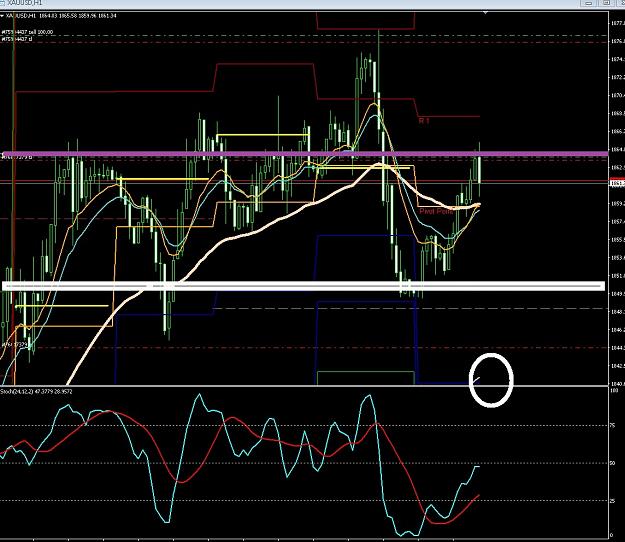The image size is (625, 542).
Task: Click the XAUUSD,H1 chart window icon
Action: (3, 3)
